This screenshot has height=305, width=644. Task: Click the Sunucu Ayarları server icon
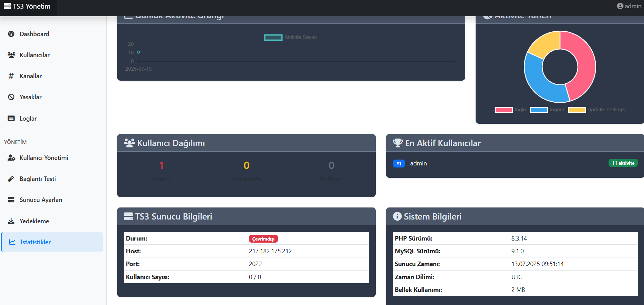point(11,200)
